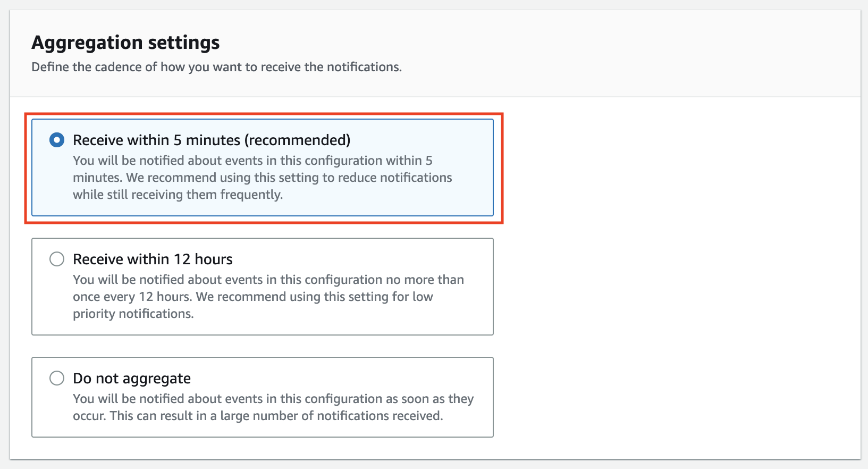Click the 5 minutes option description text
Screen dimensions: 868x469
coord(263,178)
